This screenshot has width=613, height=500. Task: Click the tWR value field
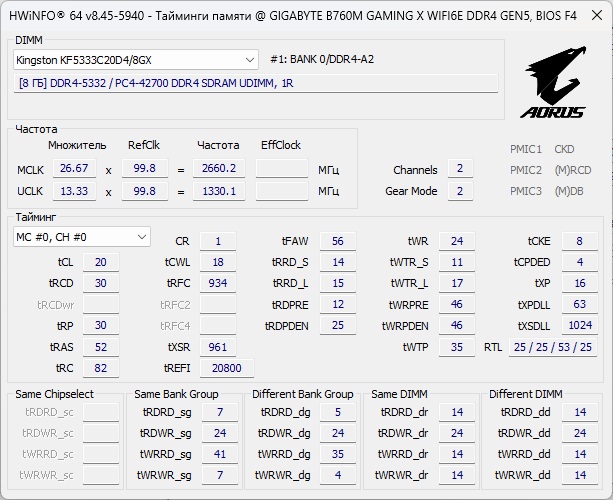(457, 241)
